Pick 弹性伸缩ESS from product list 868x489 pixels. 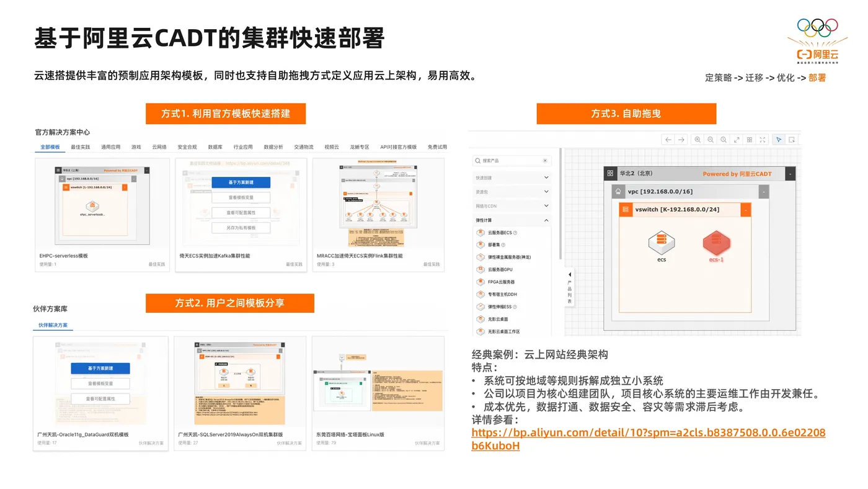click(497, 307)
